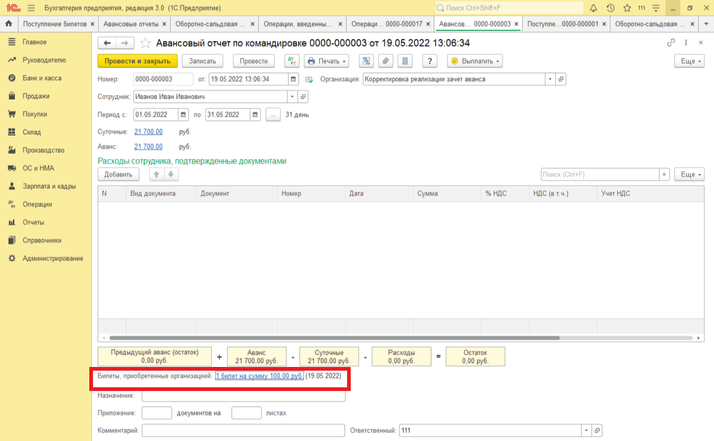Click into the Комментарий input field
This screenshot has height=441, width=714.
(x=242, y=431)
